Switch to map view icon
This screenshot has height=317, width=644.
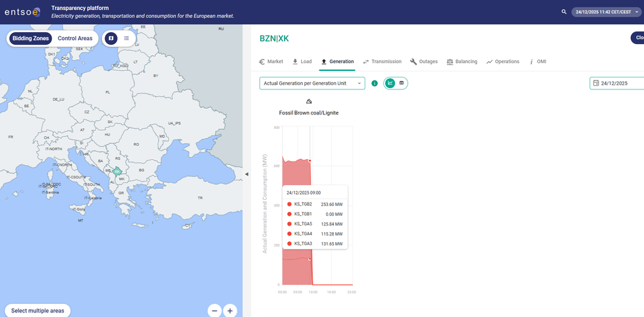[x=111, y=38]
